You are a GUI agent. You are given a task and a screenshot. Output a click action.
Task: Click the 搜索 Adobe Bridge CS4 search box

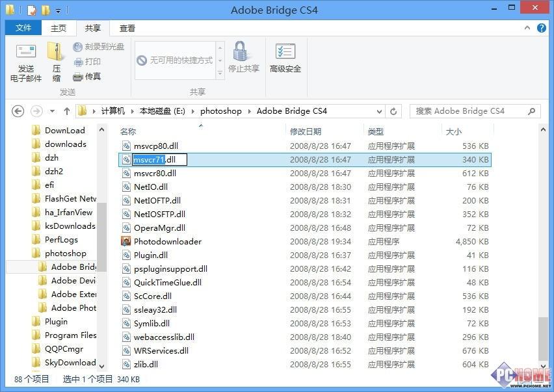coord(475,111)
